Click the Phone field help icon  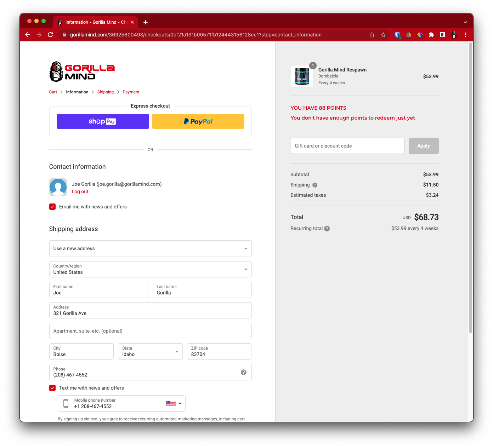pos(244,372)
